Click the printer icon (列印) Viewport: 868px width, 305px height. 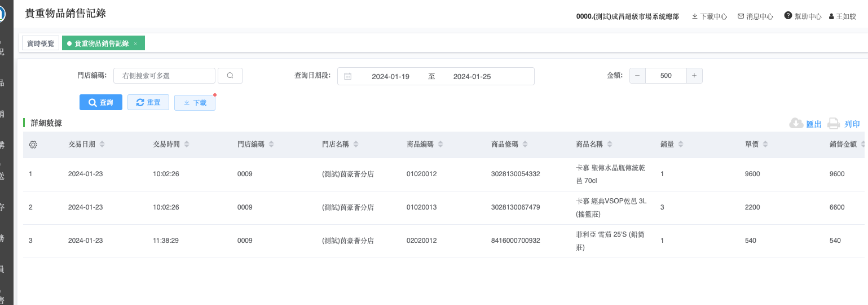tap(834, 124)
